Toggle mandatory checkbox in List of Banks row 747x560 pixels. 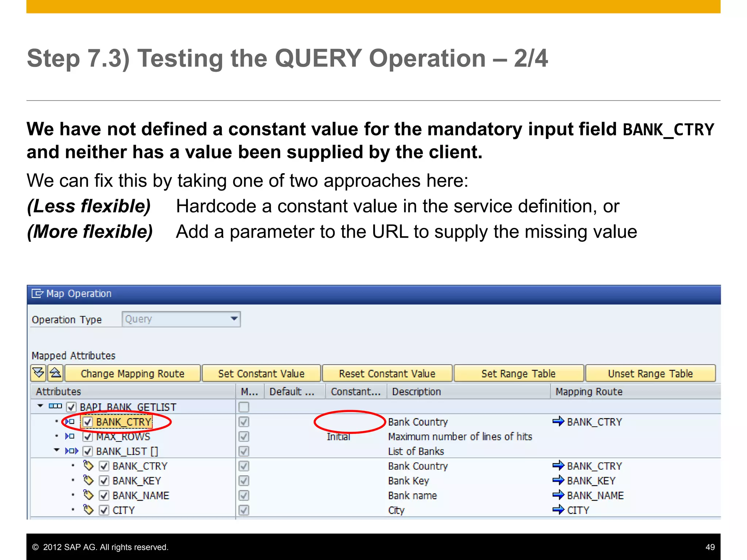244,451
